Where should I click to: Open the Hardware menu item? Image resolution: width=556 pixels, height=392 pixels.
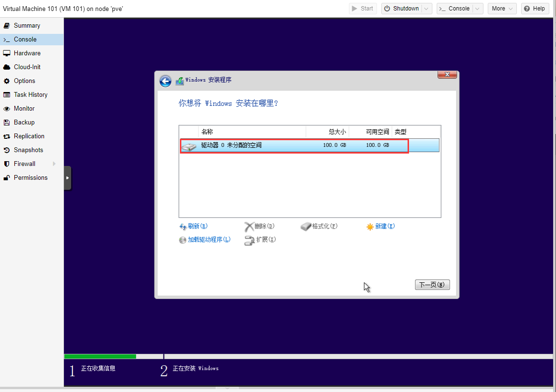[27, 53]
